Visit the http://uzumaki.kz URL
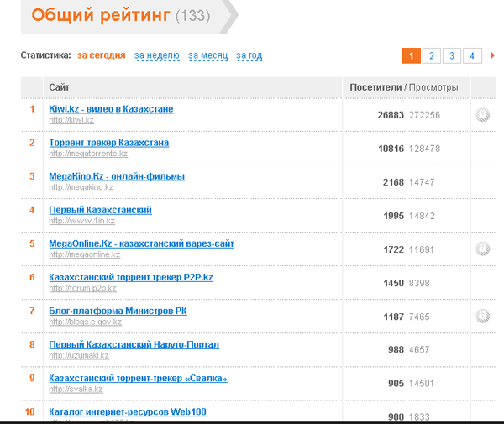This screenshot has height=424, width=504. pyautogui.click(x=79, y=356)
